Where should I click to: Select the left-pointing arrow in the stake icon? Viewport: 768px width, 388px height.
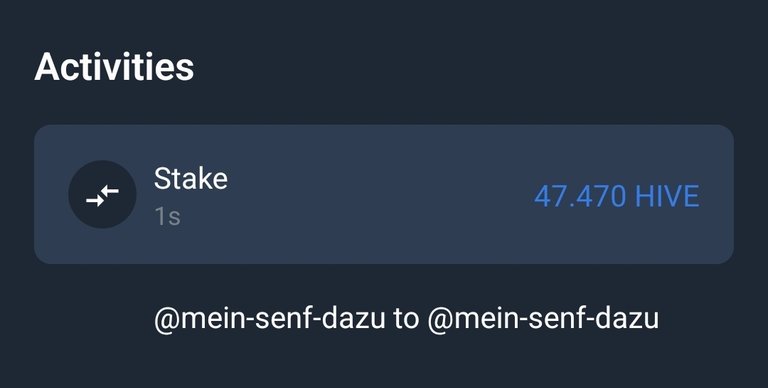click(x=110, y=191)
